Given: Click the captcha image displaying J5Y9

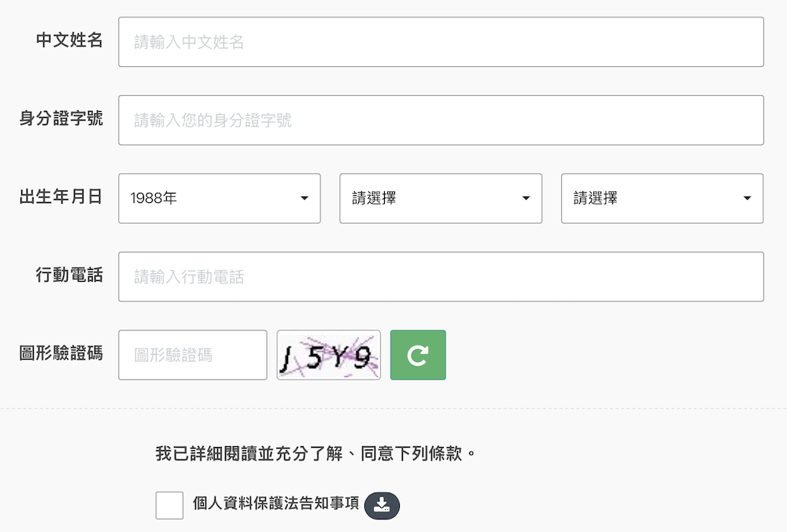Looking at the screenshot, I should [x=328, y=355].
